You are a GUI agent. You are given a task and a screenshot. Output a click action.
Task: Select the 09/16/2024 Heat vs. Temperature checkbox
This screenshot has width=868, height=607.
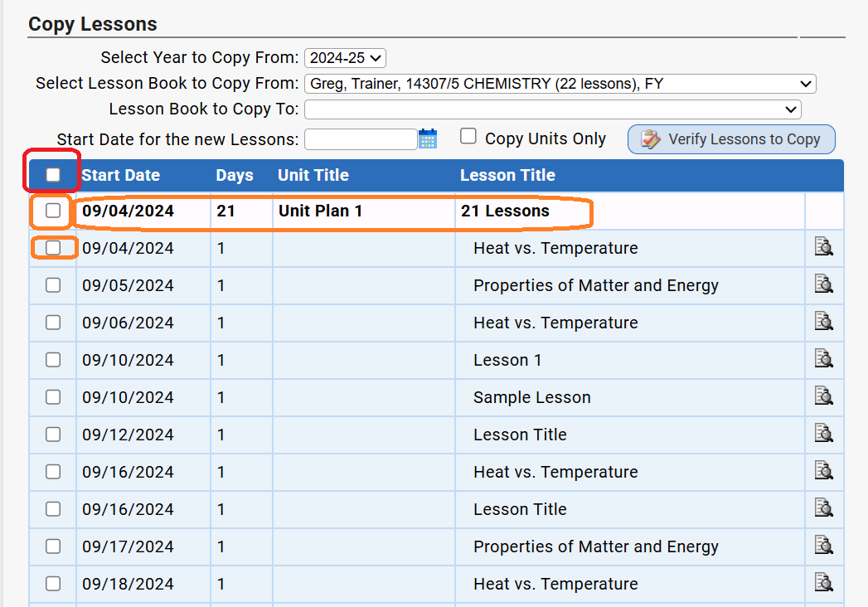(53, 472)
